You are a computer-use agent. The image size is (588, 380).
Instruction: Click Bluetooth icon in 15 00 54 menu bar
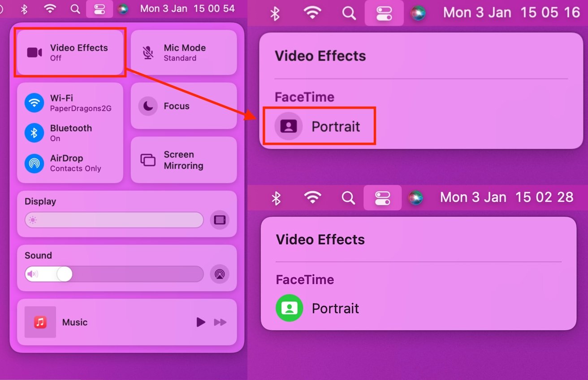[x=25, y=9]
